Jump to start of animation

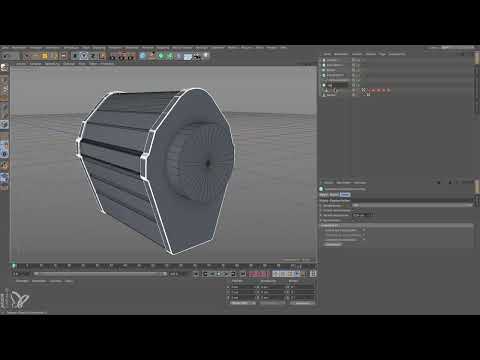point(196,274)
